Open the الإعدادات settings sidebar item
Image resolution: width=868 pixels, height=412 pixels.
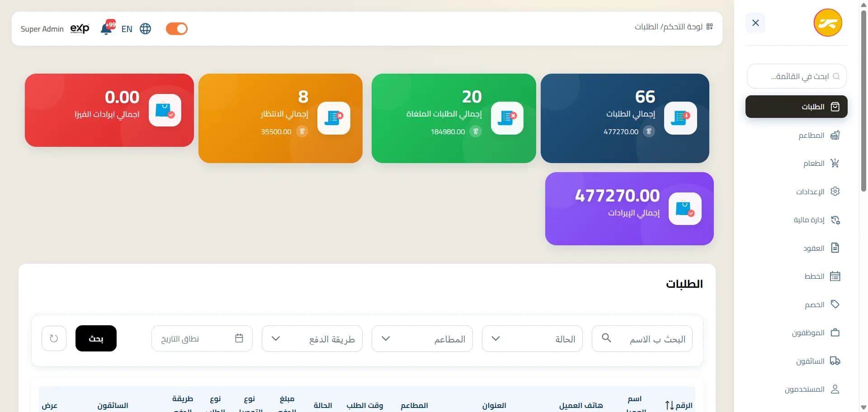796,192
